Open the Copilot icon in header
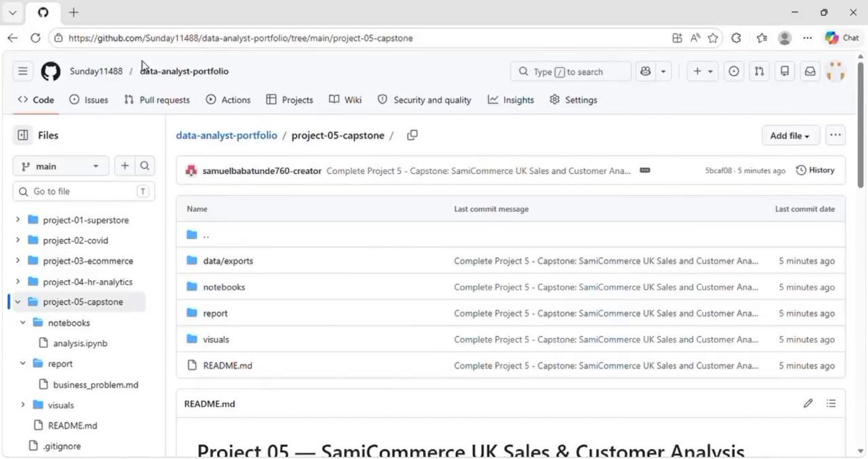Viewport: 868px width, 459px height. click(645, 71)
